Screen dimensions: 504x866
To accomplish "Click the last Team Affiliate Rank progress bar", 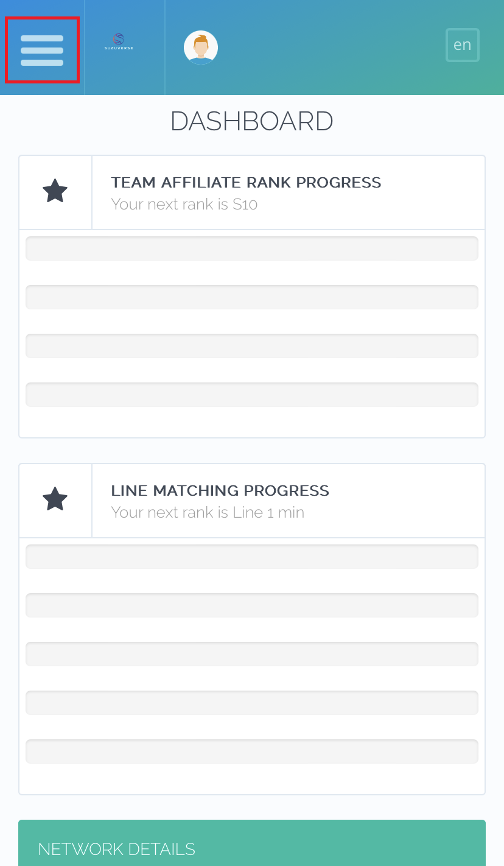I will (x=252, y=395).
